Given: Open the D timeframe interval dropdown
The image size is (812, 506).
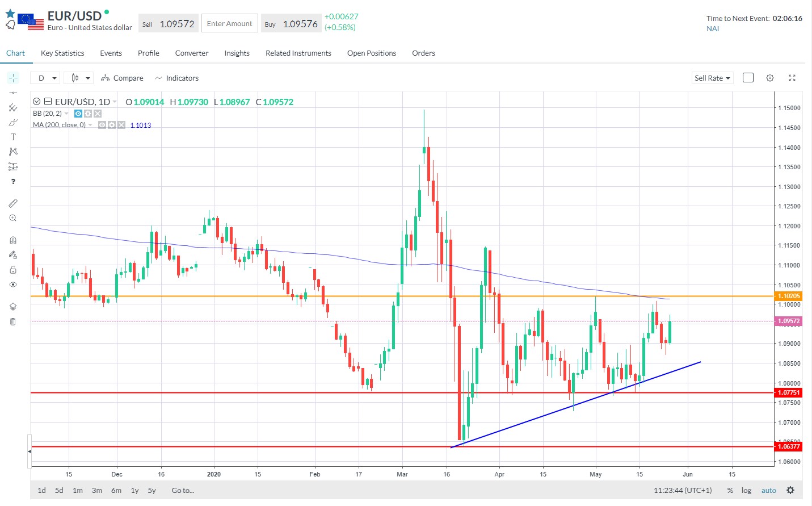Looking at the screenshot, I should point(47,78).
